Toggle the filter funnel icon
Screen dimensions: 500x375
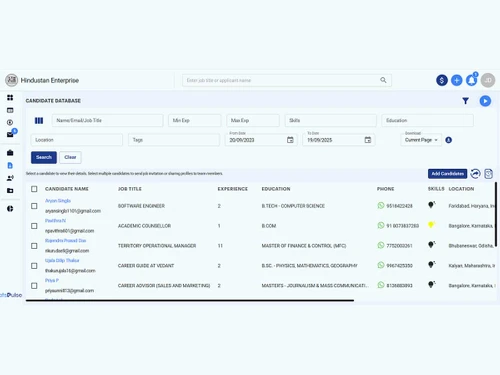(465, 101)
